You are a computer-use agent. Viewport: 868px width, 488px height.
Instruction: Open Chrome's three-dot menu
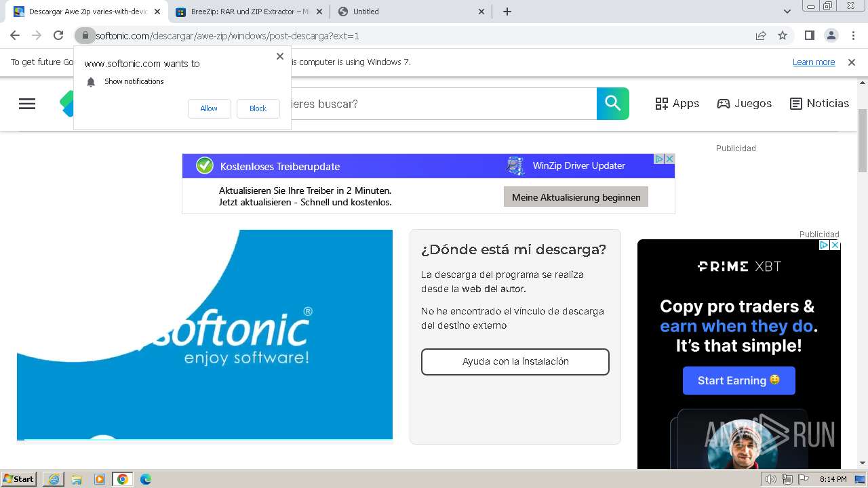852,35
